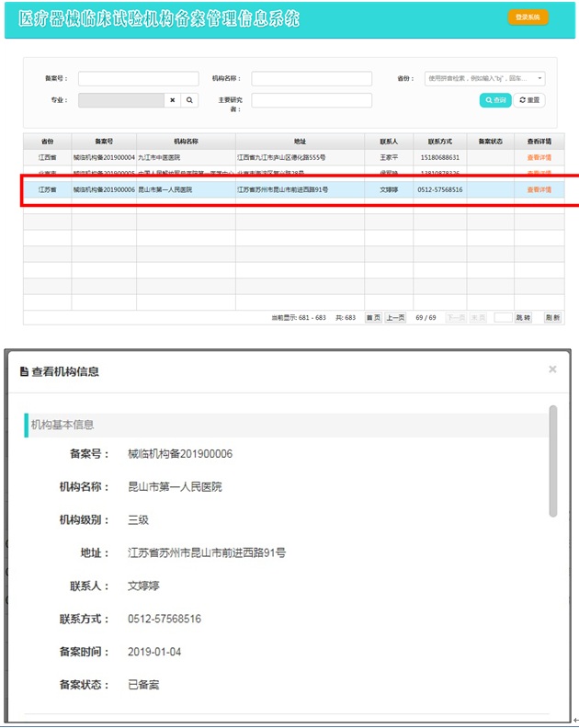
Task: Sort by the 机构名称 column header
Action: coord(186,142)
